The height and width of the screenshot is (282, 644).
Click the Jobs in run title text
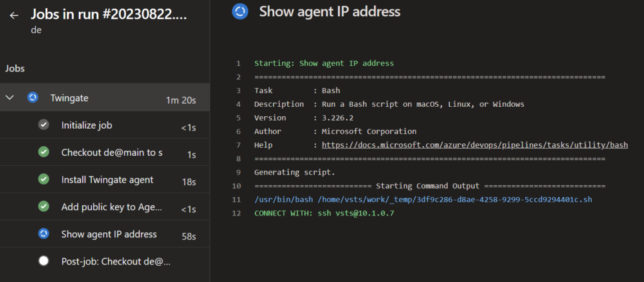tap(109, 14)
